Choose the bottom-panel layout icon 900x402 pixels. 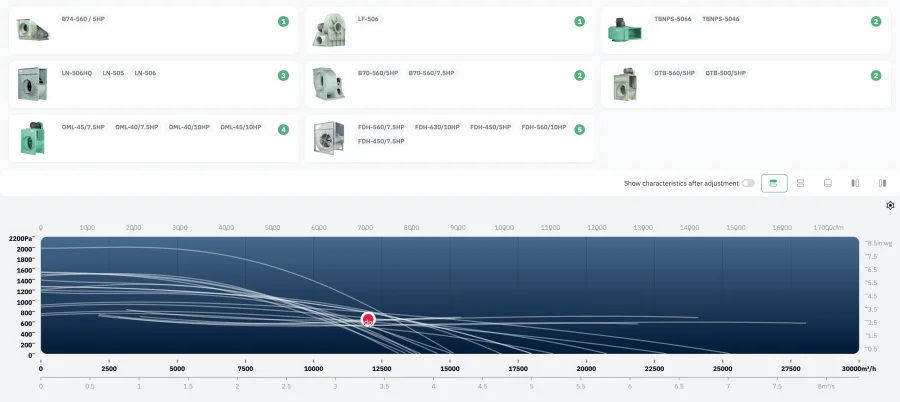828,183
